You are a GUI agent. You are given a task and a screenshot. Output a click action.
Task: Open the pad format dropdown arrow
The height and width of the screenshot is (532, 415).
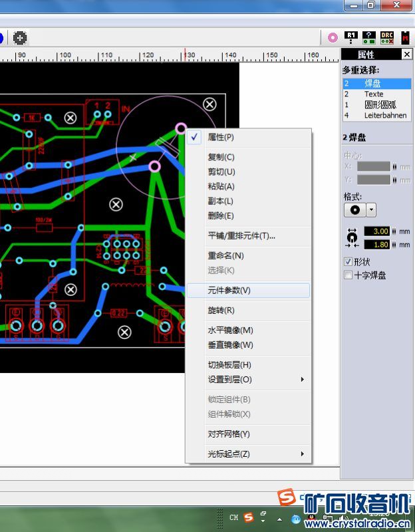[371, 210]
